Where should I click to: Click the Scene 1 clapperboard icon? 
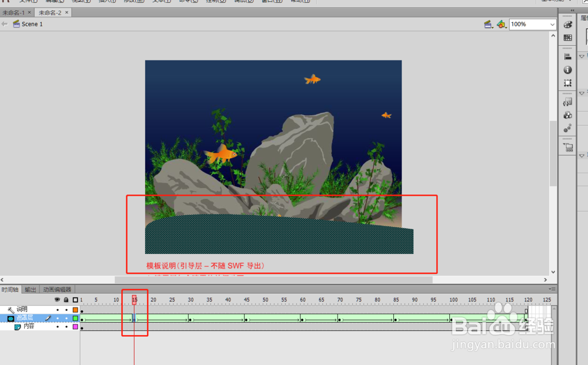(x=16, y=24)
